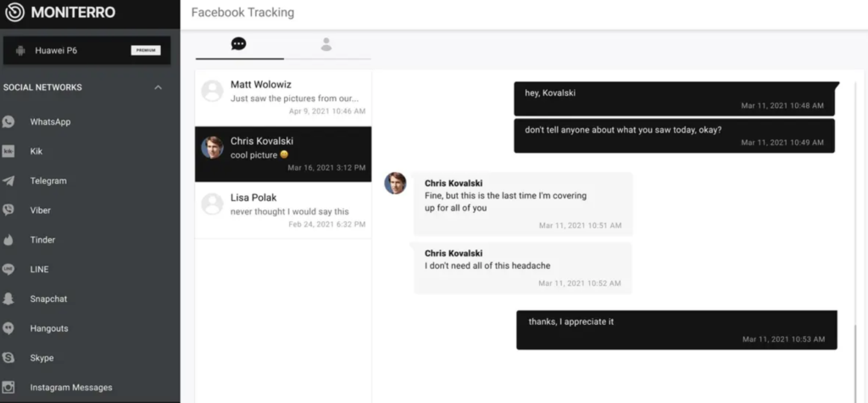Collapse the Social Networks section chevron

pos(158,87)
